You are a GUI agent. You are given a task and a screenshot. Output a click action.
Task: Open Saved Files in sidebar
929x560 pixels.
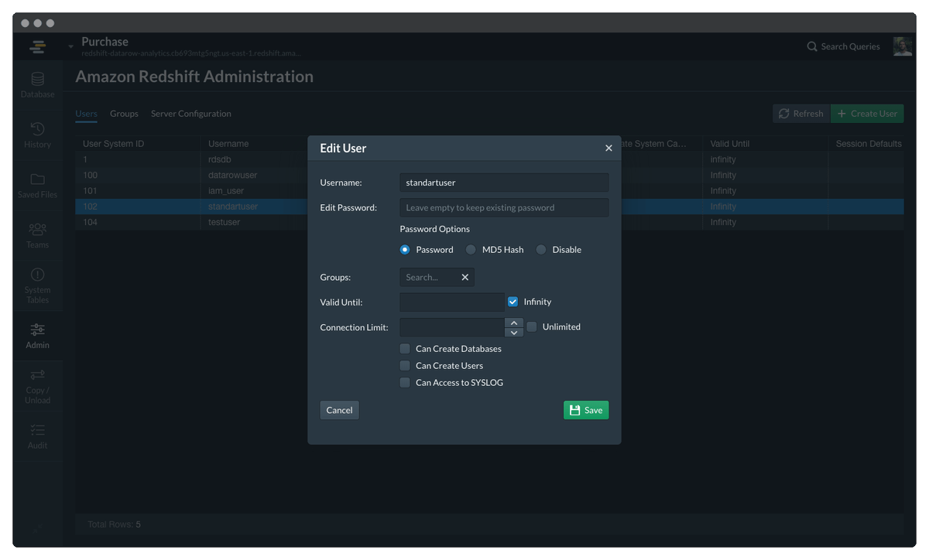point(37,186)
